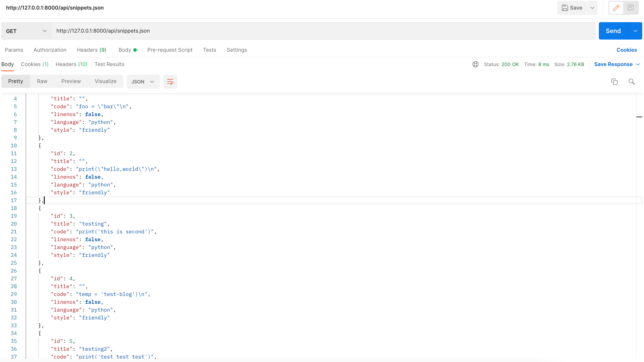Click the network globe icon

[x=475, y=64]
